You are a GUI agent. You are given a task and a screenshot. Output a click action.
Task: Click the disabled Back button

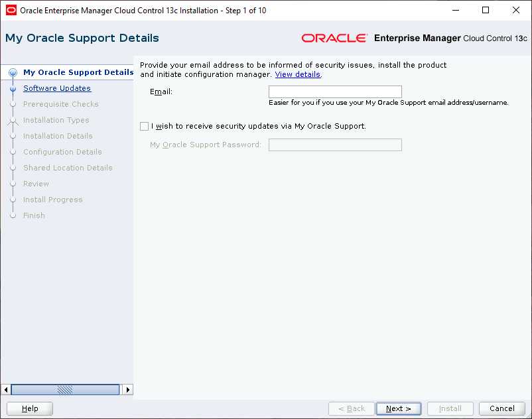(x=352, y=408)
